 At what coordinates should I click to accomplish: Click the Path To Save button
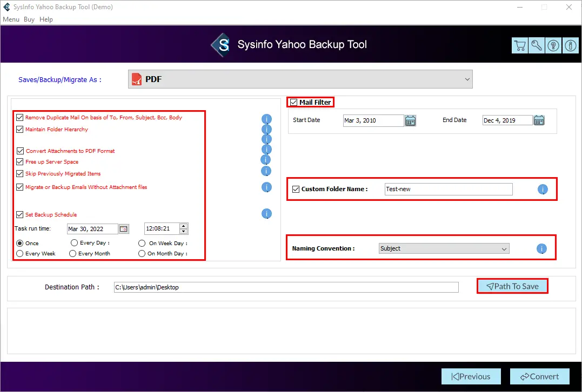click(512, 286)
